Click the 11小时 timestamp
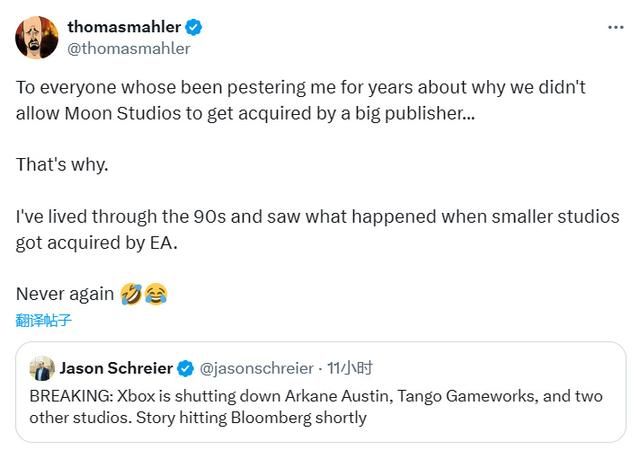This screenshot has width=640, height=459. (349, 368)
